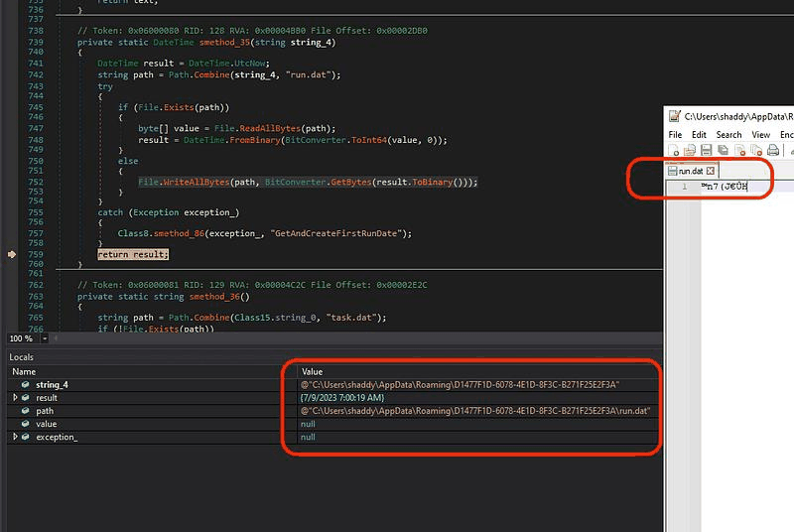This screenshot has width=794, height=532.
Task: Click the null value of exception_
Action: tap(308, 437)
